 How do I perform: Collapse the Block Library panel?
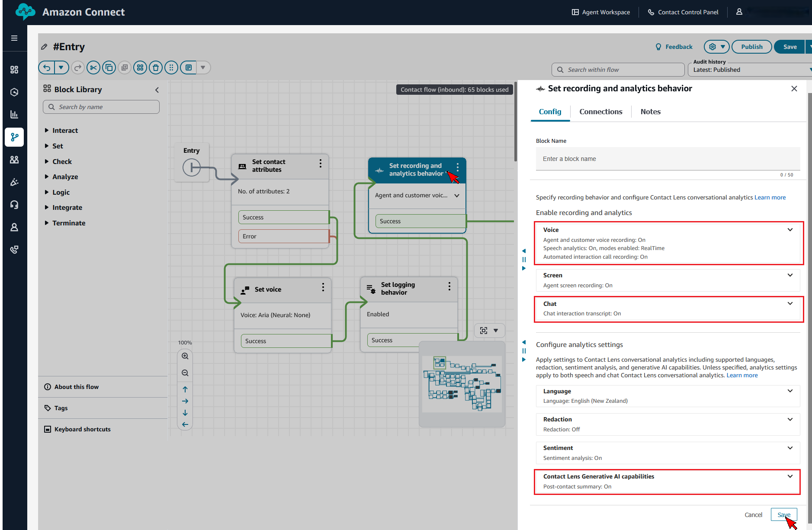tap(157, 90)
